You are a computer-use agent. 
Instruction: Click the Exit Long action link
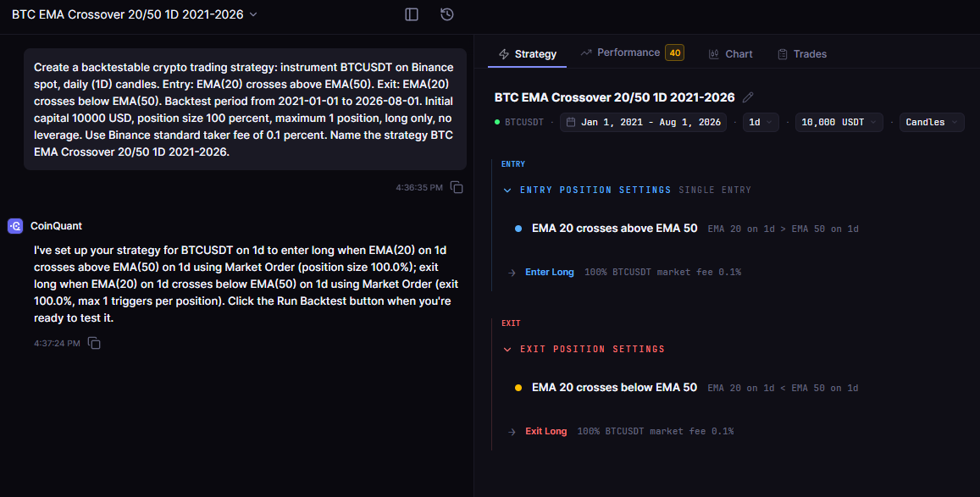545,432
